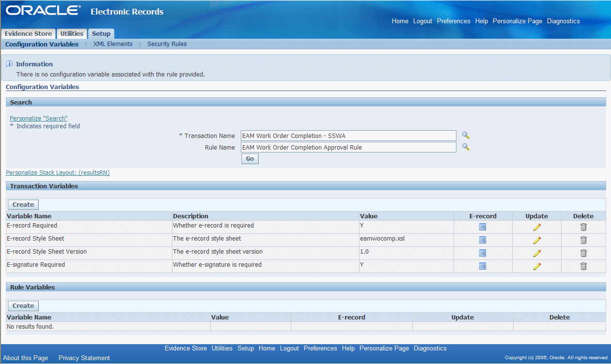Click Personalize Stack Layout (resultsRN) link
This screenshot has width=611, height=364.
pos(58,173)
